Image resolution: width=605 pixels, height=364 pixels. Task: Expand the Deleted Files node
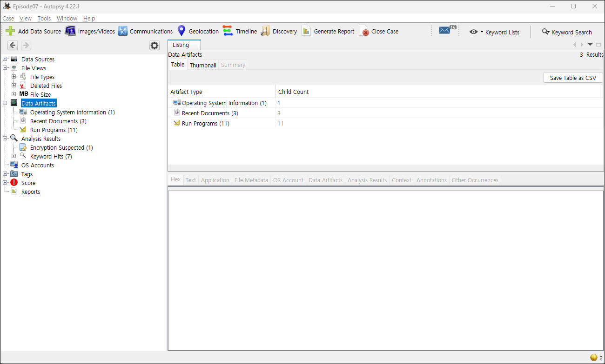click(14, 86)
